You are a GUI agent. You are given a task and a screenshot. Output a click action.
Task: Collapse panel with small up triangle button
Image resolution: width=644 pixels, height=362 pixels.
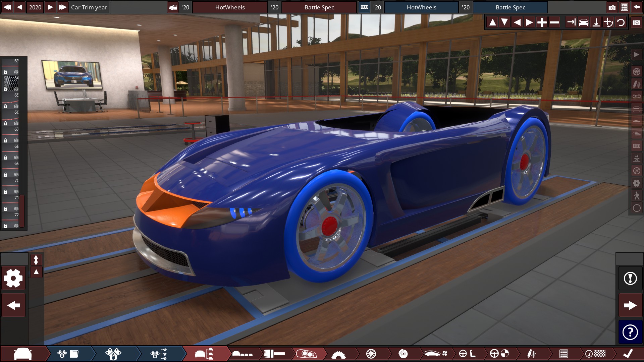[x=36, y=272]
